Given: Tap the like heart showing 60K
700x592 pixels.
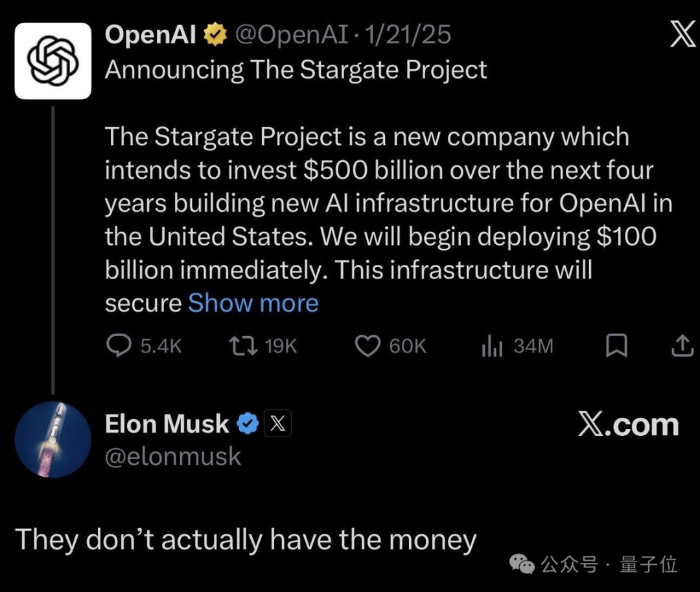Looking at the screenshot, I should pos(367,346).
